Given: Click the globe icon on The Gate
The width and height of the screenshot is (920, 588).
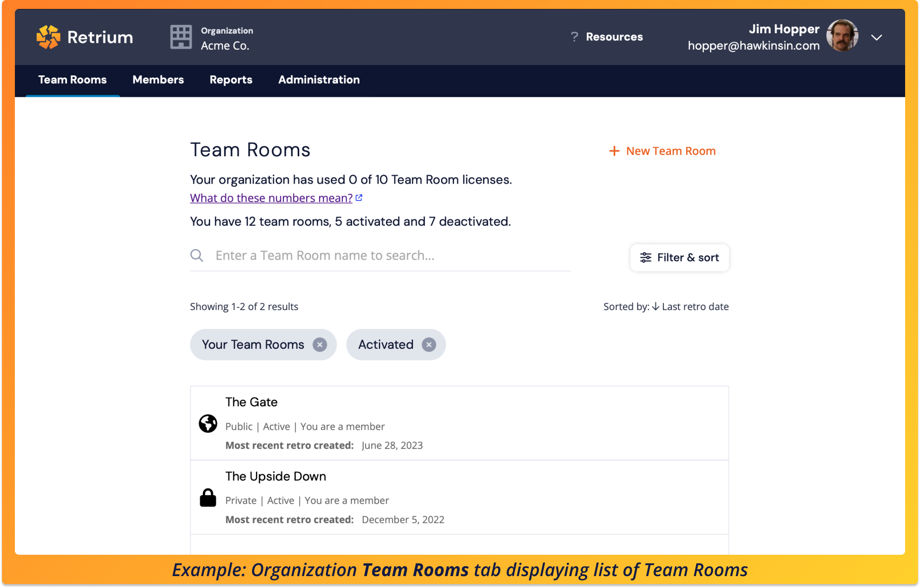Looking at the screenshot, I should (x=207, y=424).
